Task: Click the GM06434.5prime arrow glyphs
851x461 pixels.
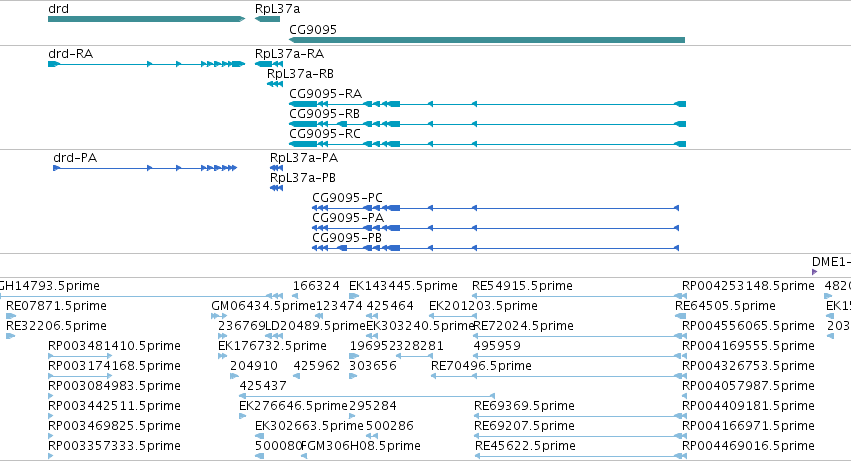Action: tap(219, 317)
